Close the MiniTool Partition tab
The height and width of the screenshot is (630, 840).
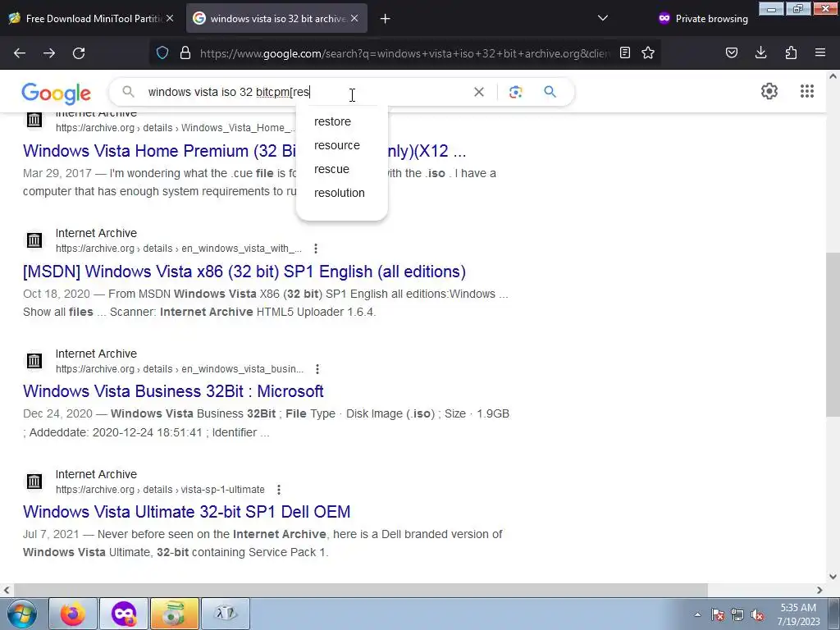click(170, 18)
